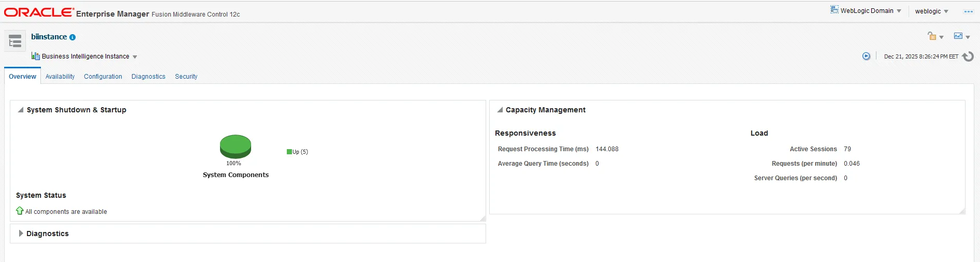
Task: Open the target navigation tree icon
Action: pos(15,41)
